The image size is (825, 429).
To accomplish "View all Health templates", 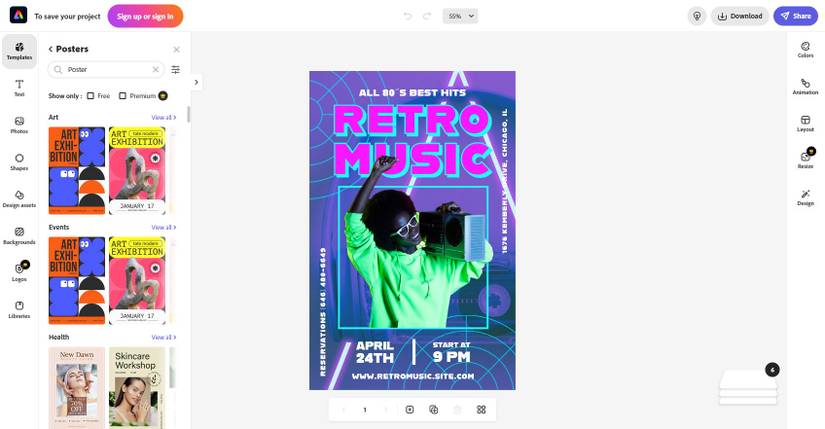I will (x=164, y=337).
